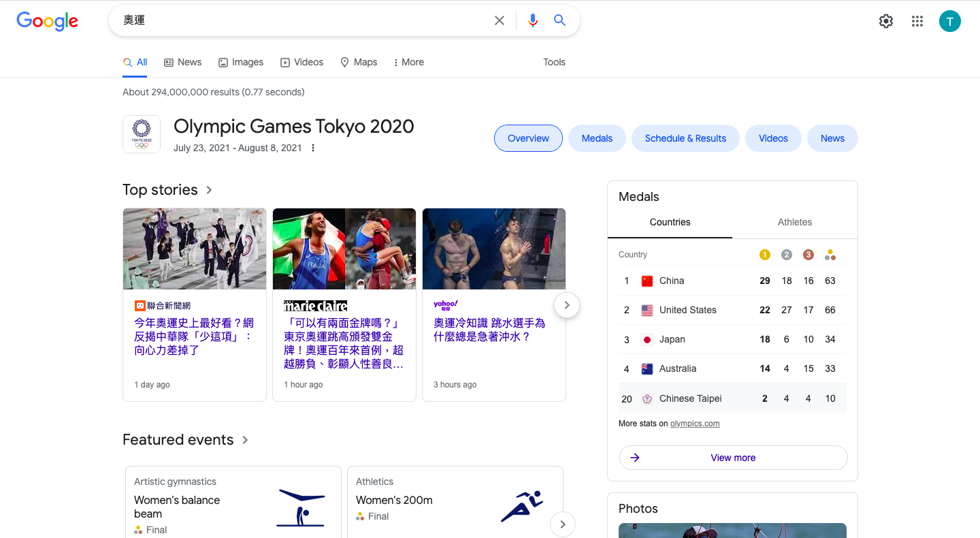Open the account avatar T
Screen dimensions: 980x538
(x=950, y=21)
